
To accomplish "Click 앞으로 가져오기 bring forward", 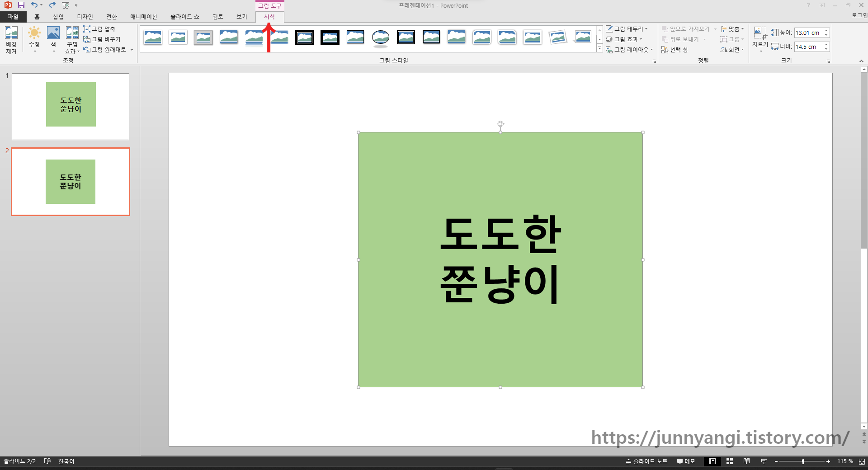I will pyautogui.click(x=686, y=29).
